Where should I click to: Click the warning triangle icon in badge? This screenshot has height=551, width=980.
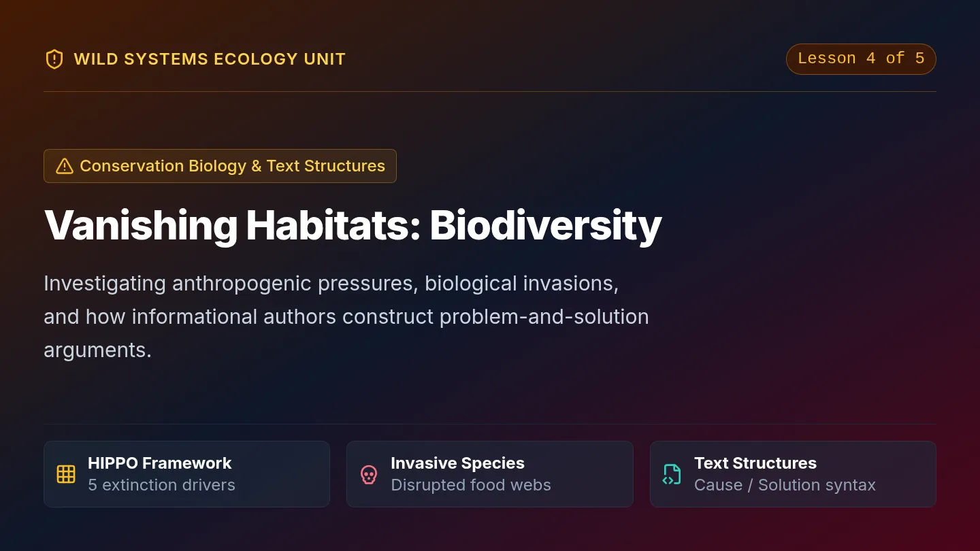[65, 166]
